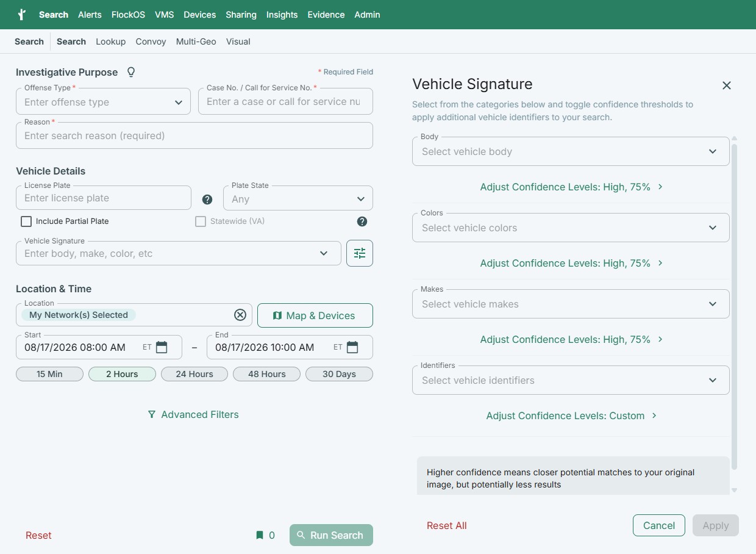Click the End date time field
Image resolution: width=756 pixels, height=554 pixels.
[290, 347]
